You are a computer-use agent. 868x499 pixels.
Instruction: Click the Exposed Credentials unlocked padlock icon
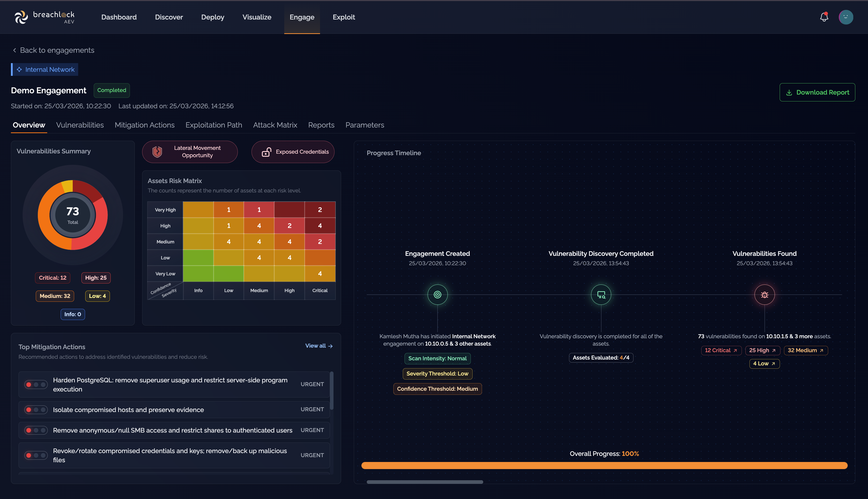click(266, 152)
